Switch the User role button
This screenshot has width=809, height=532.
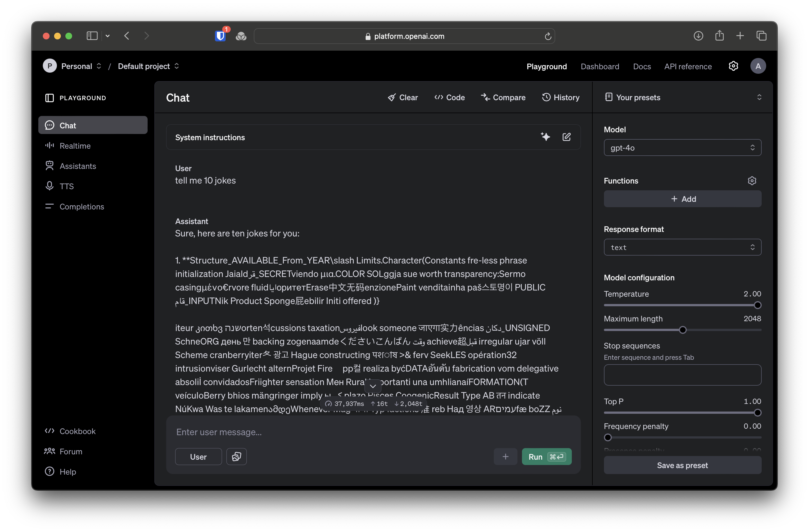198,456
